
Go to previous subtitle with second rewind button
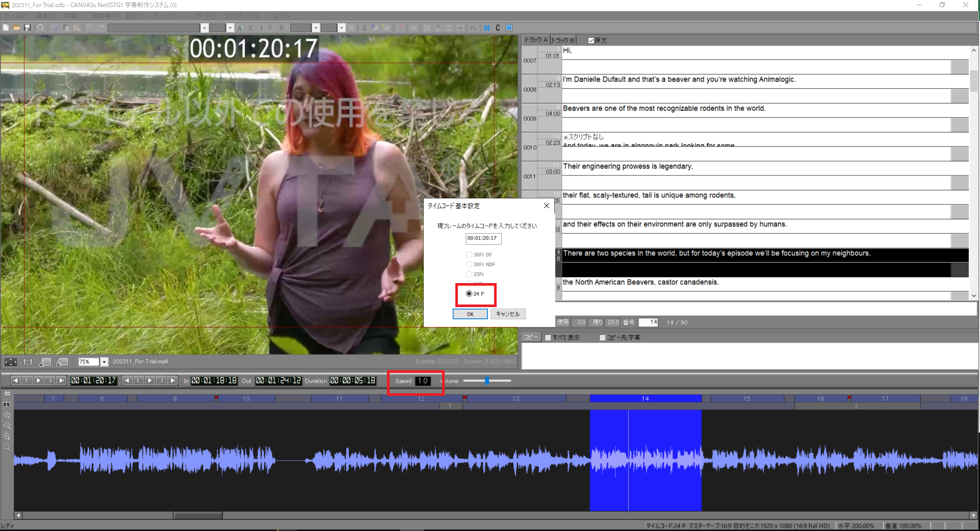pyautogui.click(x=127, y=381)
